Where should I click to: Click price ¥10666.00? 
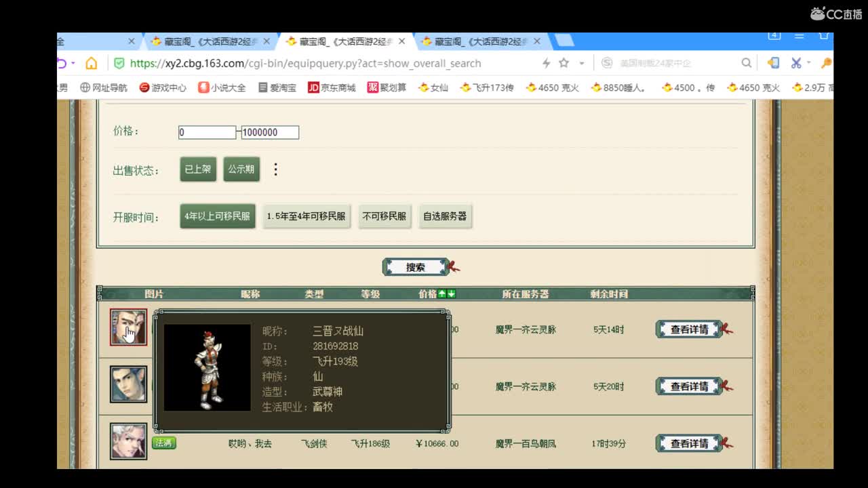click(x=437, y=444)
